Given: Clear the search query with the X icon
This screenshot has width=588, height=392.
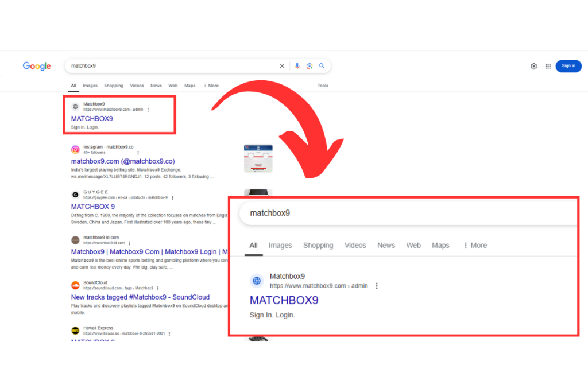Looking at the screenshot, I should [x=282, y=66].
